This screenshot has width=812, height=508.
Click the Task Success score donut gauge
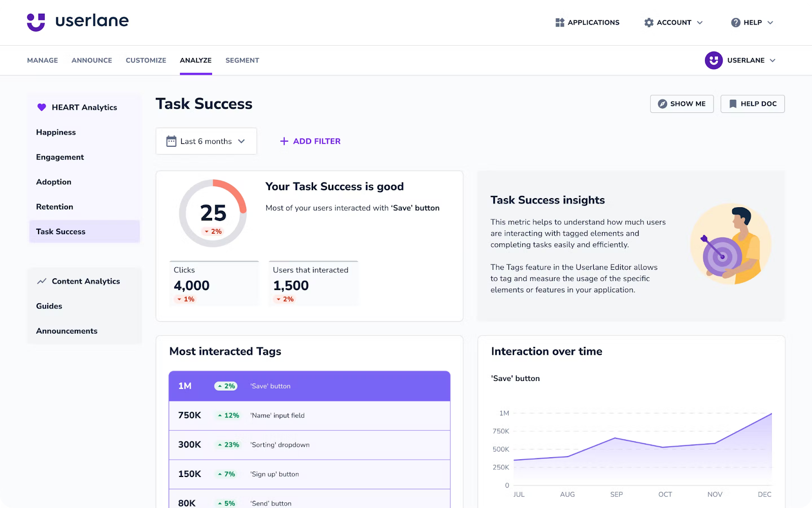[213, 213]
